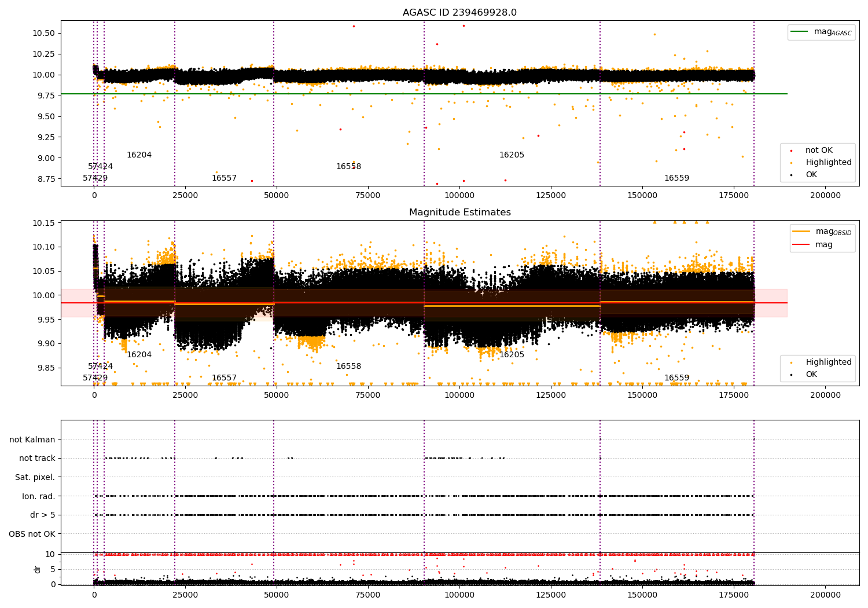Click the "dr > 5" row label

43,515
